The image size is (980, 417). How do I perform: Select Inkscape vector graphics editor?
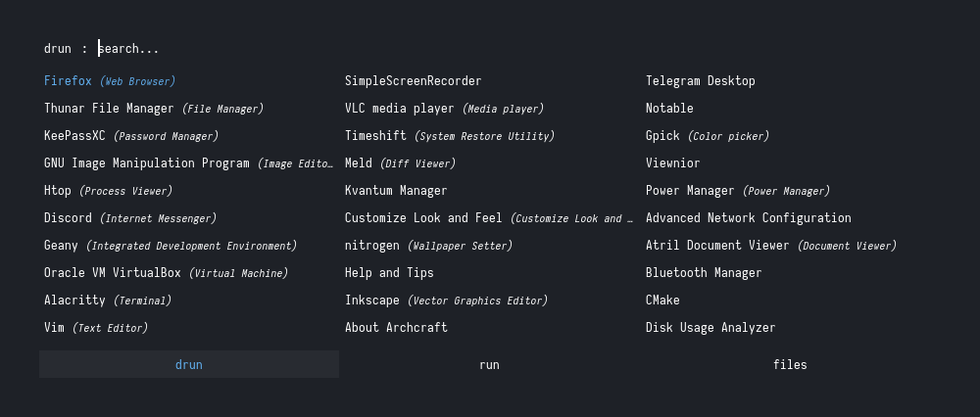(446, 301)
